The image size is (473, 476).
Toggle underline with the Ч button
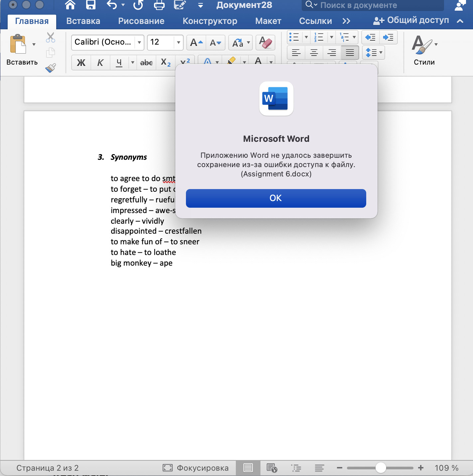(119, 63)
